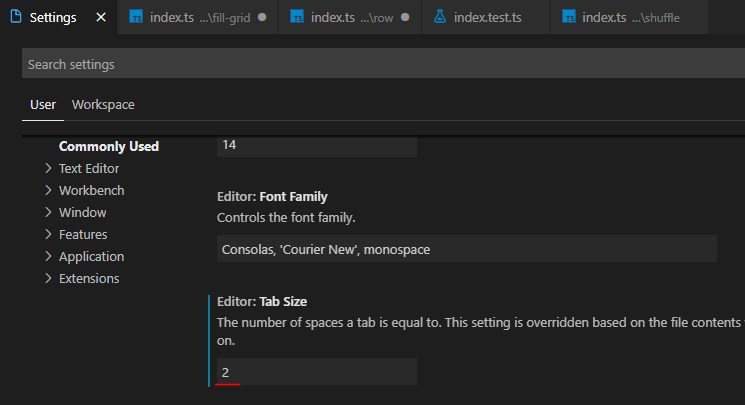This screenshot has height=405, width=745.
Task: Expand the Application chevron
Action: [x=48, y=256]
